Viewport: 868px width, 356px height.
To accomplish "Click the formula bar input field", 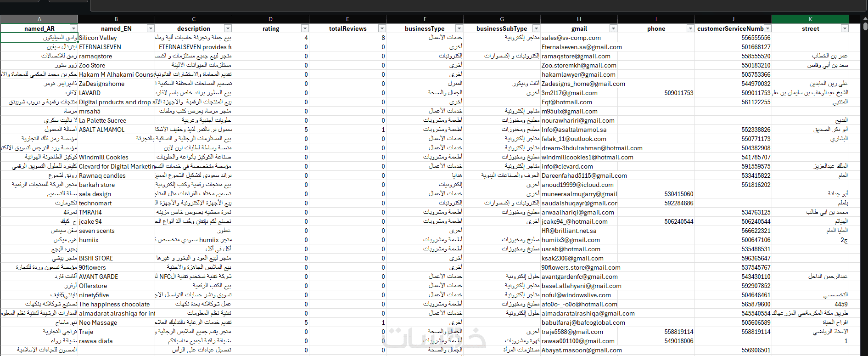I will click(x=479, y=5).
